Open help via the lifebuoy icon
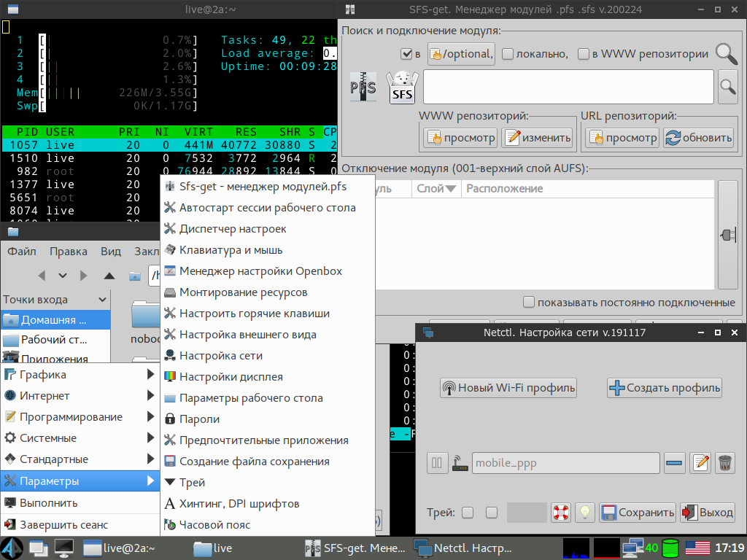The height and width of the screenshot is (560, 747). (x=560, y=513)
